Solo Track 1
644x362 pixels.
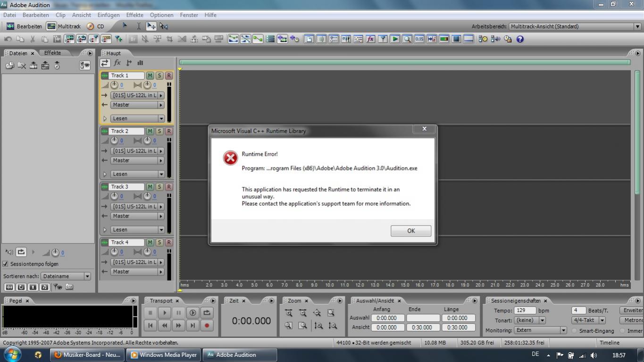tap(159, 76)
